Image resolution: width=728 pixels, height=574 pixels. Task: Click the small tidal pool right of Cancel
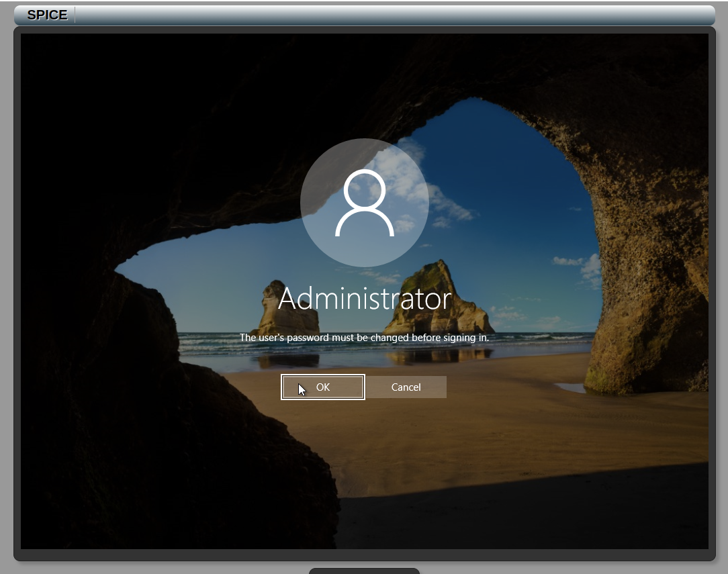coord(570,387)
